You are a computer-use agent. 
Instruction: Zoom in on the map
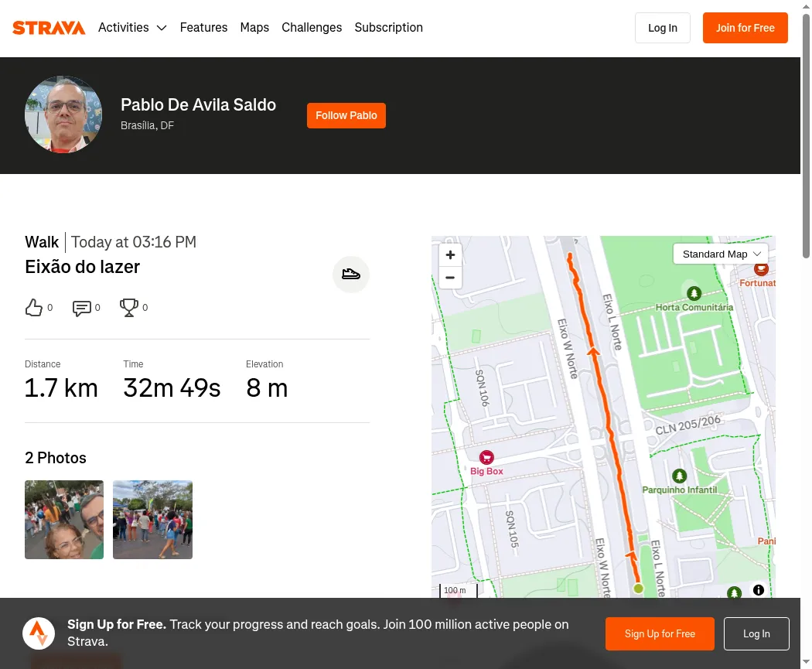click(x=450, y=254)
